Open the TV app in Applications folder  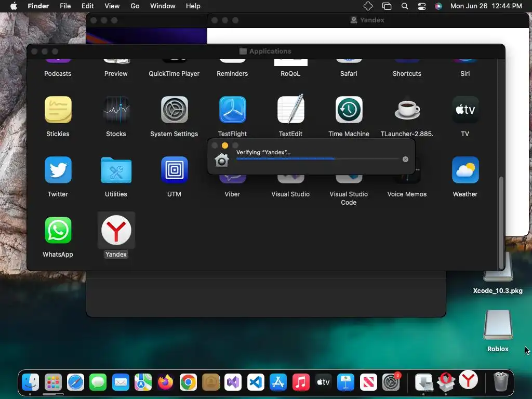(465, 110)
